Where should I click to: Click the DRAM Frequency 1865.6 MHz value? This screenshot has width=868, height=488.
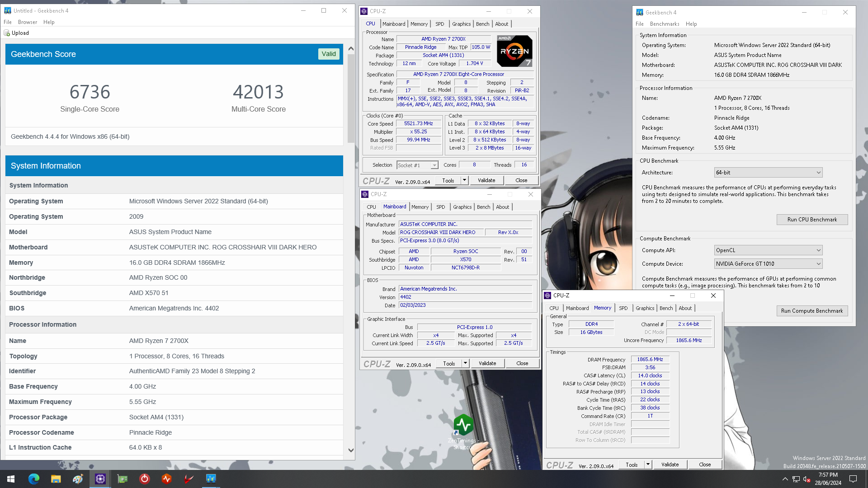point(650,360)
